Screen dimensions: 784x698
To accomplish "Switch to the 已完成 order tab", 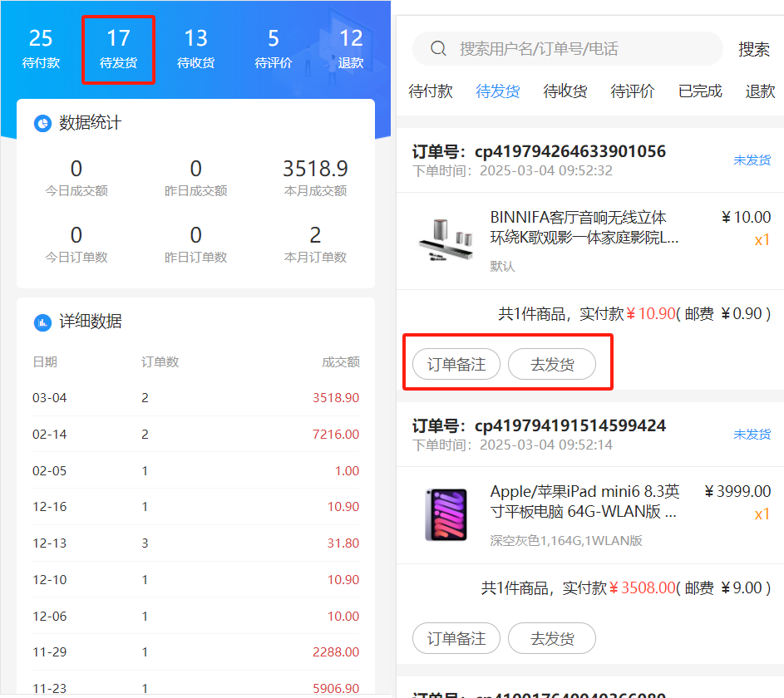I will [700, 91].
